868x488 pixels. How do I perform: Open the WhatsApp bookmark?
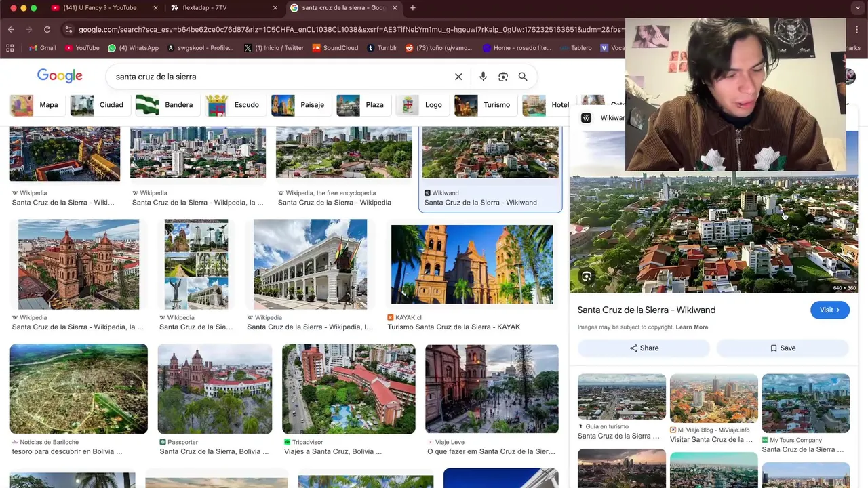coord(133,48)
